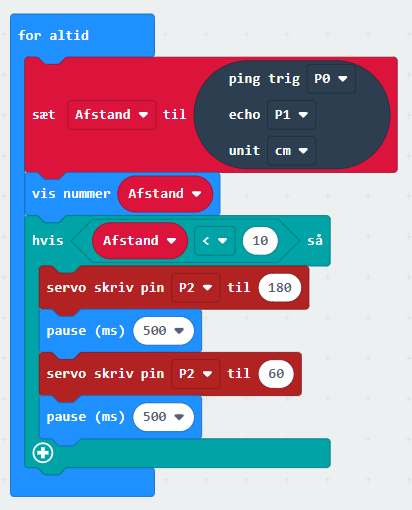The width and height of the screenshot is (412, 510).
Task: Open Afstand dropdown in vis nummer block
Action: [x=165, y=194]
